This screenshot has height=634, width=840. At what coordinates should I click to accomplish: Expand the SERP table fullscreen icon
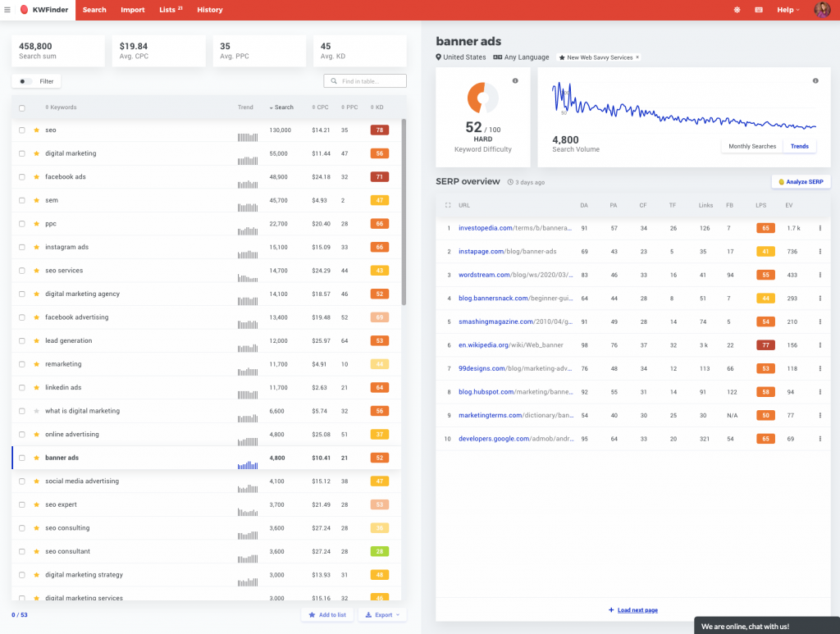pyautogui.click(x=448, y=205)
